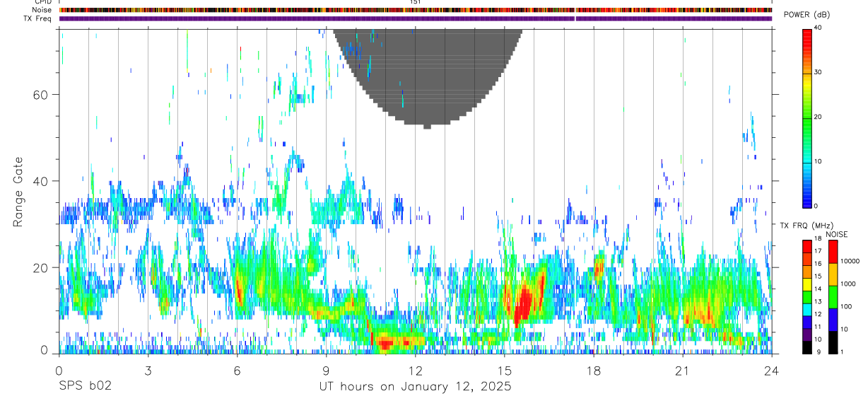Click Range Gate axis tick label '20'
Image resolution: width=868 pixels, height=401 pixels.
(x=42, y=267)
